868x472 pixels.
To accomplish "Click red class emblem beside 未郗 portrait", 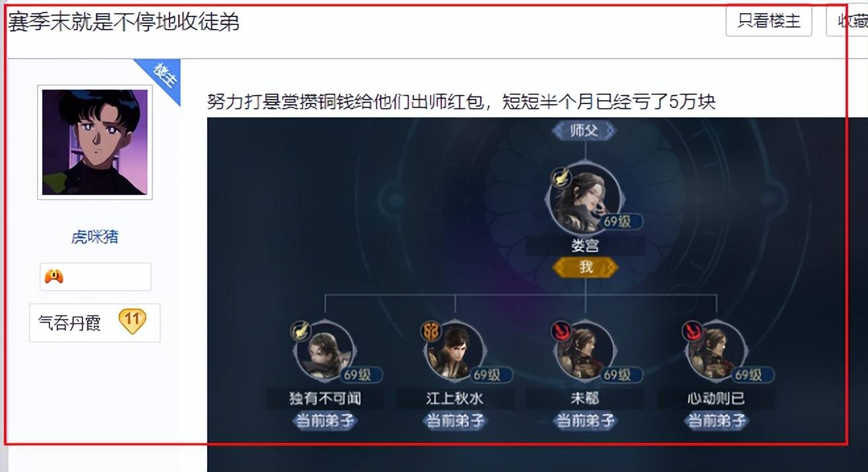I will click(561, 331).
